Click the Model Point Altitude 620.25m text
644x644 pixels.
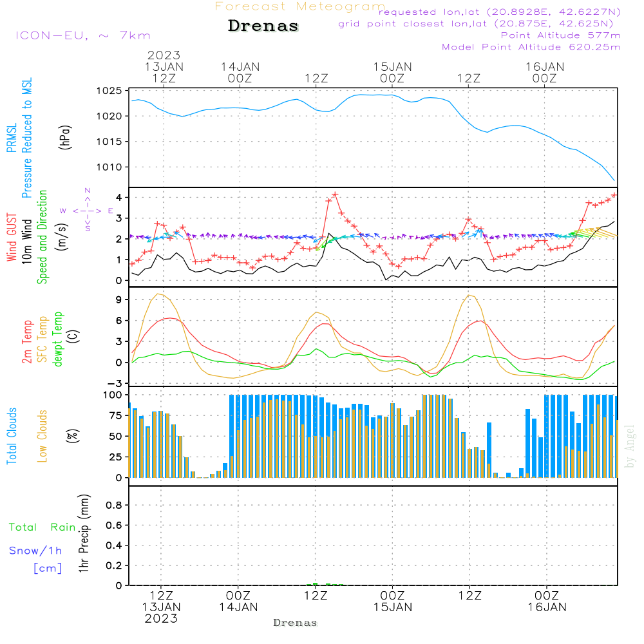pyautogui.click(x=531, y=47)
